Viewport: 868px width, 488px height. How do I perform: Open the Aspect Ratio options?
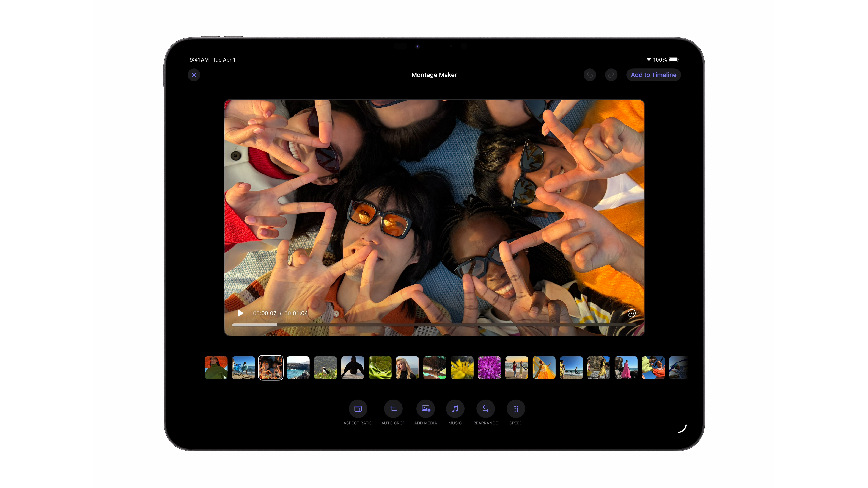[x=358, y=409]
